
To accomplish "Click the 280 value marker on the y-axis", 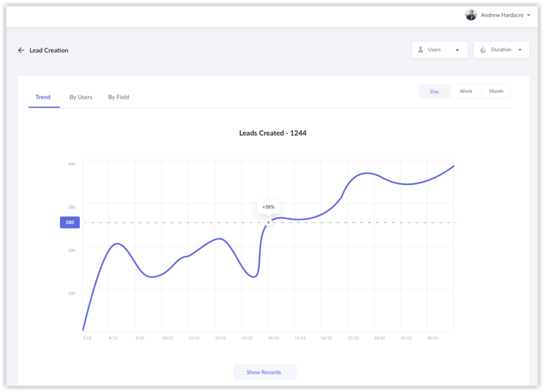I will click(70, 222).
